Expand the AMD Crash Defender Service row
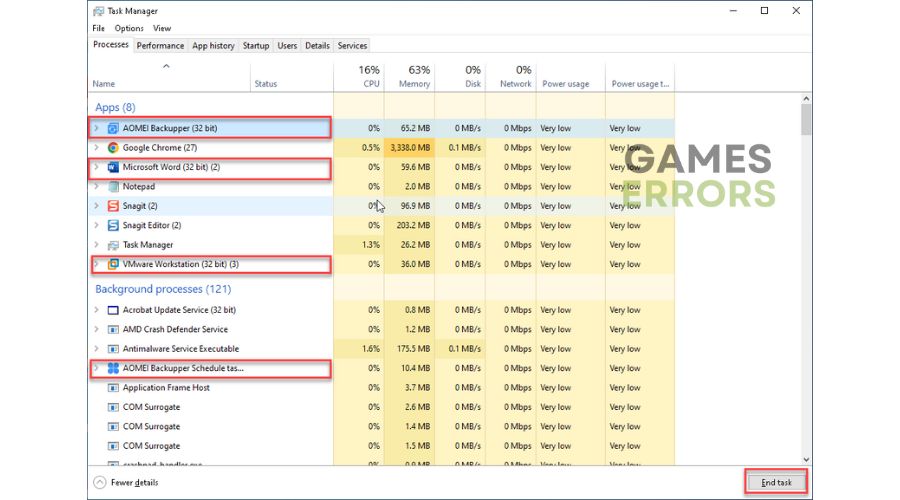The height and width of the screenshot is (500, 900). click(x=96, y=330)
